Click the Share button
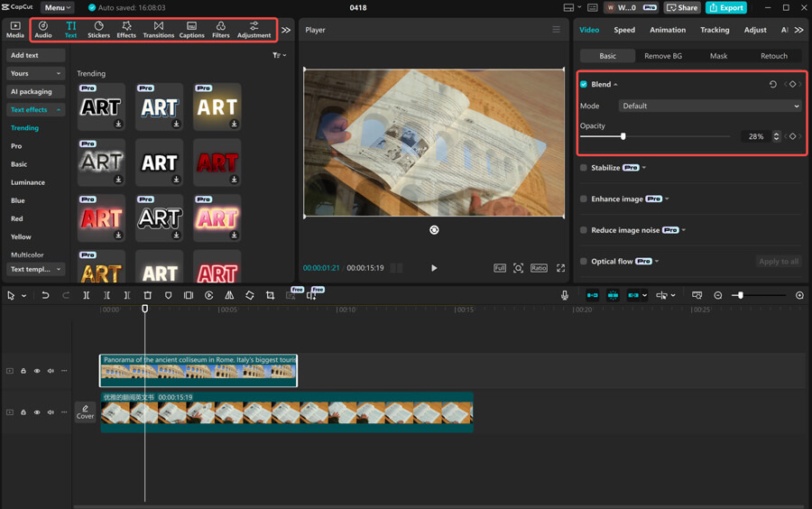The image size is (812, 509). coord(682,7)
